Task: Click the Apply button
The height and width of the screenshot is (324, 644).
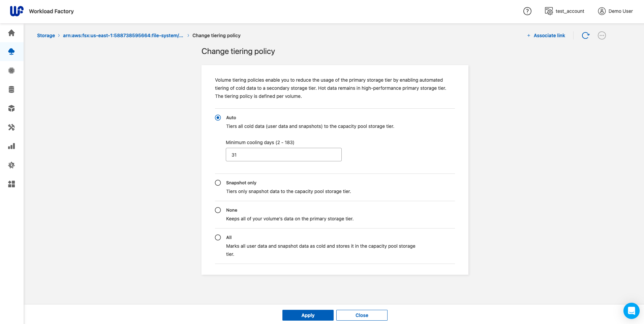Action: pos(308,315)
